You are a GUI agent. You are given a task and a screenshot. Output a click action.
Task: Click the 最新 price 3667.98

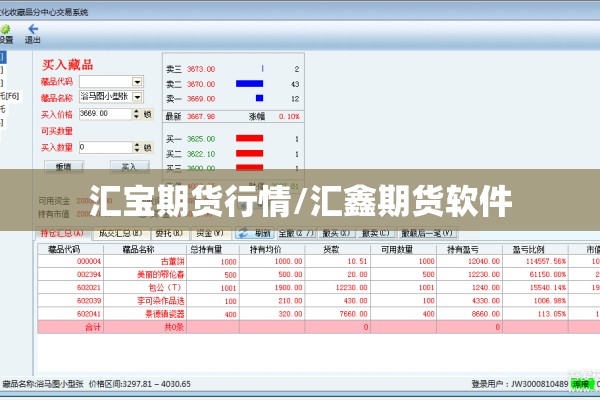point(201,116)
